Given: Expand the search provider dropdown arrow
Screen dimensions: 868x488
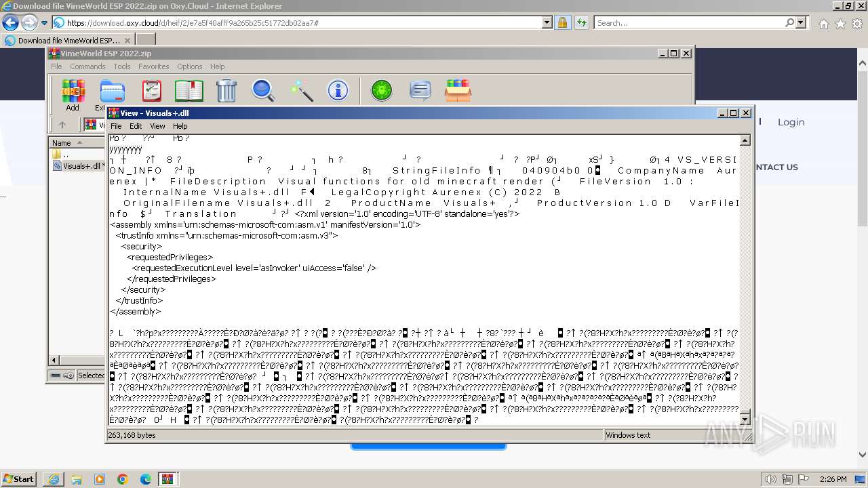Looking at the screenshot, I should pos(802,22).
